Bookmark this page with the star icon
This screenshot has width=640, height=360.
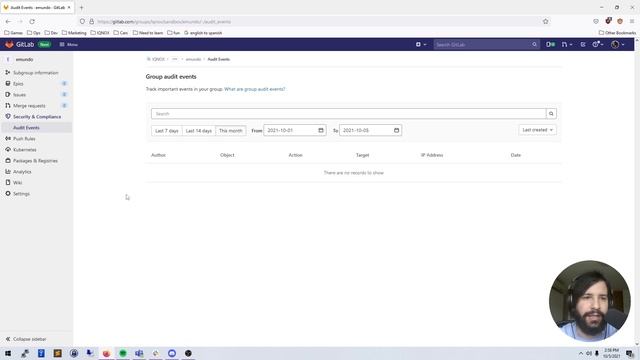545,21
